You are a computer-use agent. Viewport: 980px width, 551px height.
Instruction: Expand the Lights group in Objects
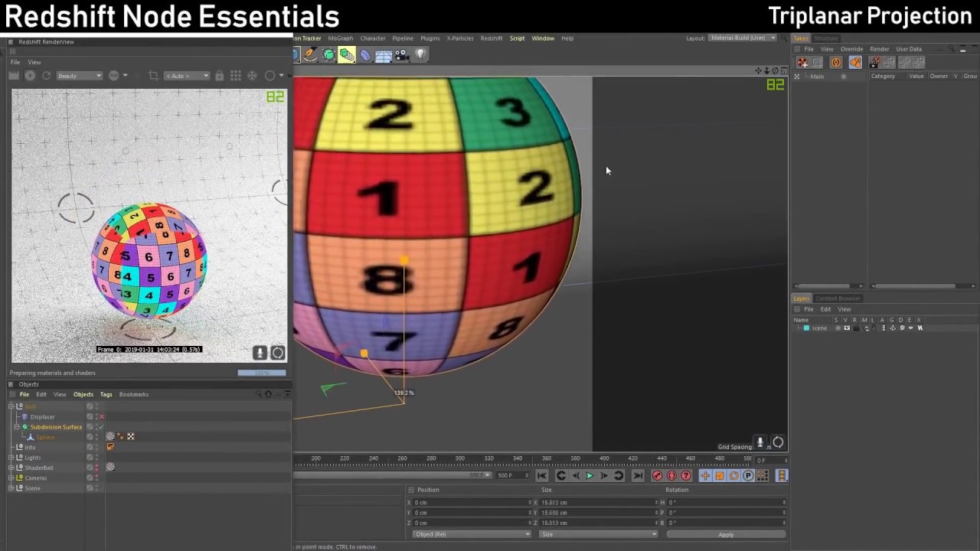(x=11, y=458)
